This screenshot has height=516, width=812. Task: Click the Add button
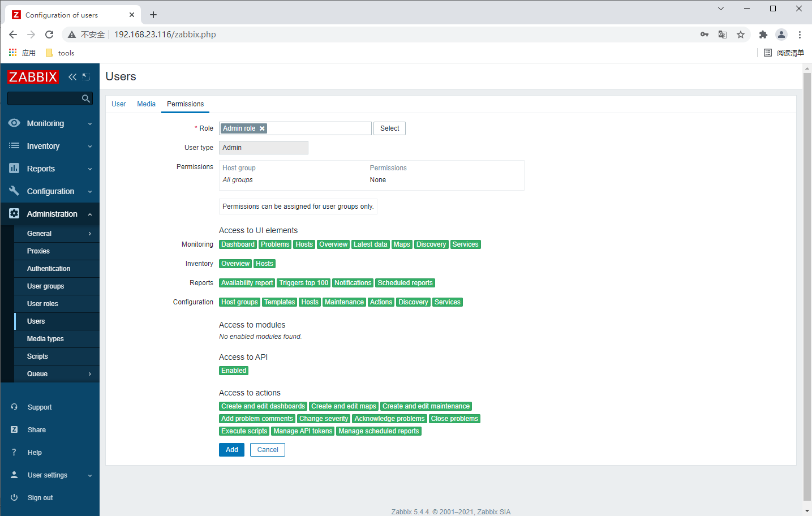point(231,449)
